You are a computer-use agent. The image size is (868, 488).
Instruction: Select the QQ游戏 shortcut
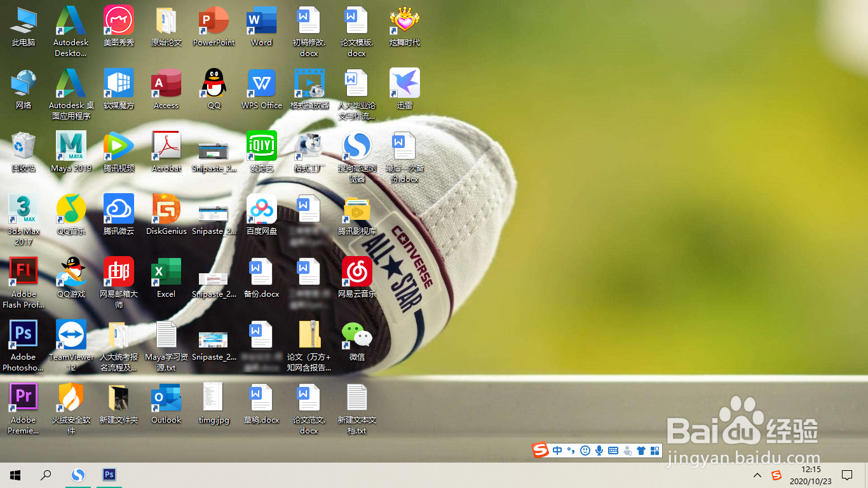(71, 278)
